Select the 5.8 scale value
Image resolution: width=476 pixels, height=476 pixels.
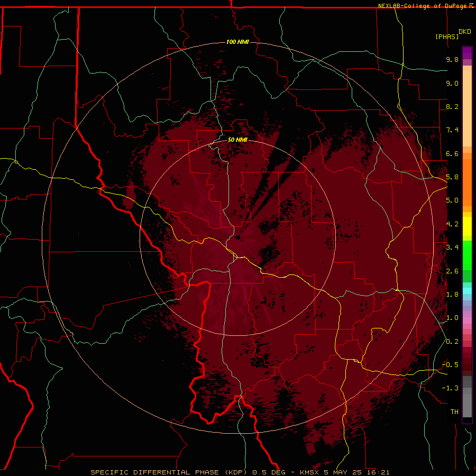(x=452, y=177)
